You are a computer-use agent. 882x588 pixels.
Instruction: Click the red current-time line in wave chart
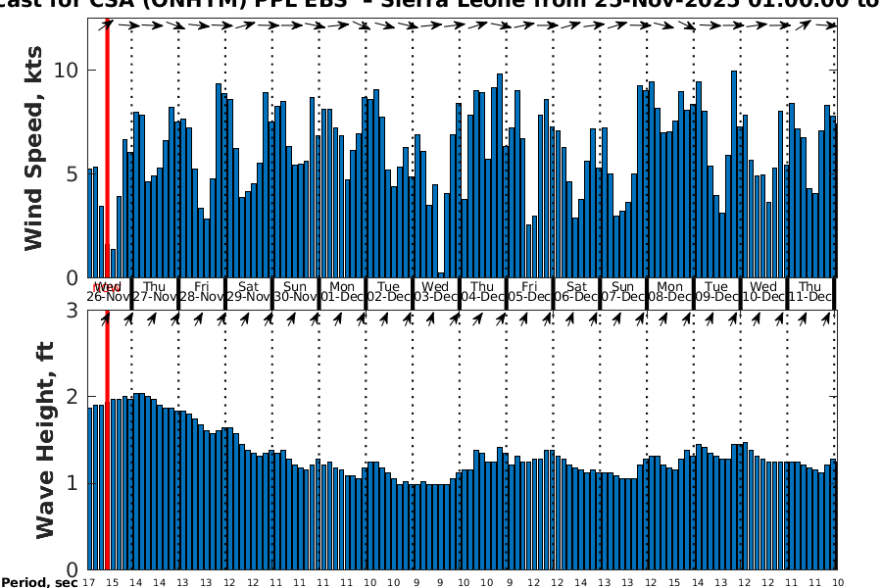tap(107, 441)
